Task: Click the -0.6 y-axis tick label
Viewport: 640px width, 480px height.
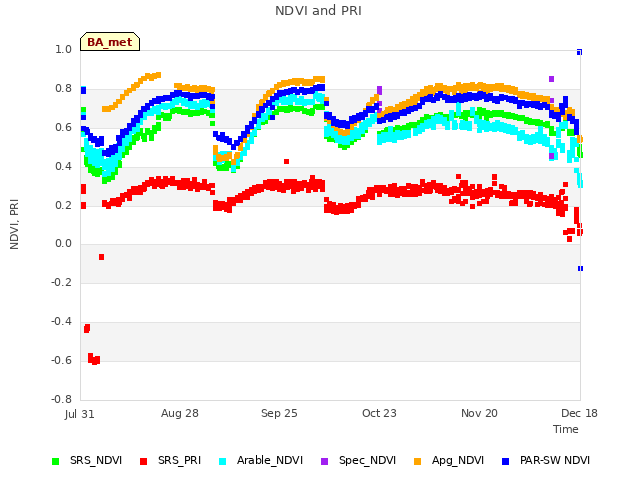Action: click(x=61, y=360)
